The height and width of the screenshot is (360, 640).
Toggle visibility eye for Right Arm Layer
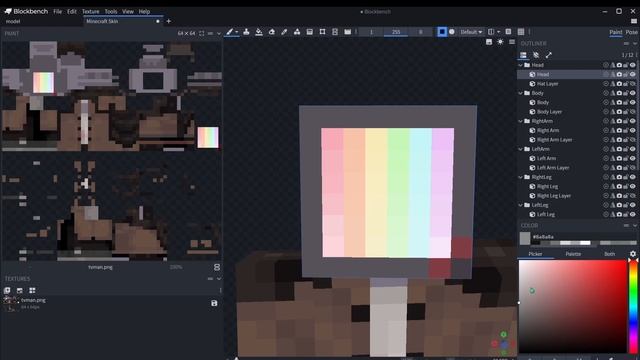click(633, 140)
